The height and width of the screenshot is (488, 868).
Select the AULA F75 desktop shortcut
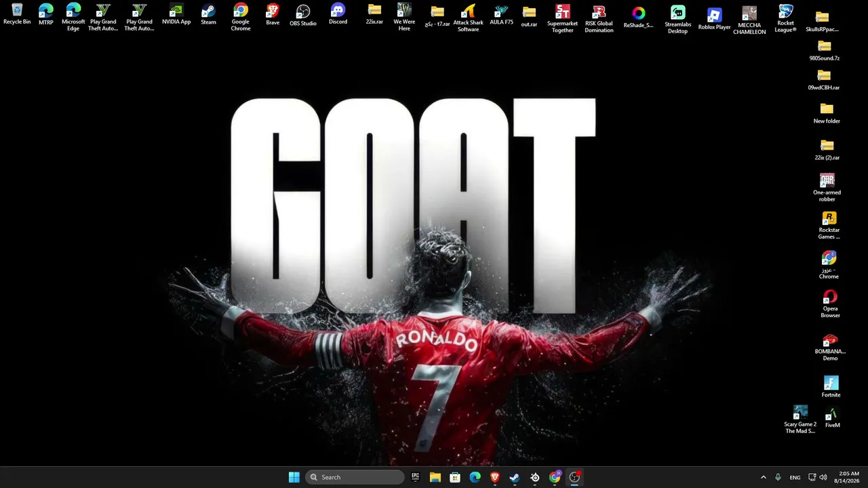(x=501, y=16)
